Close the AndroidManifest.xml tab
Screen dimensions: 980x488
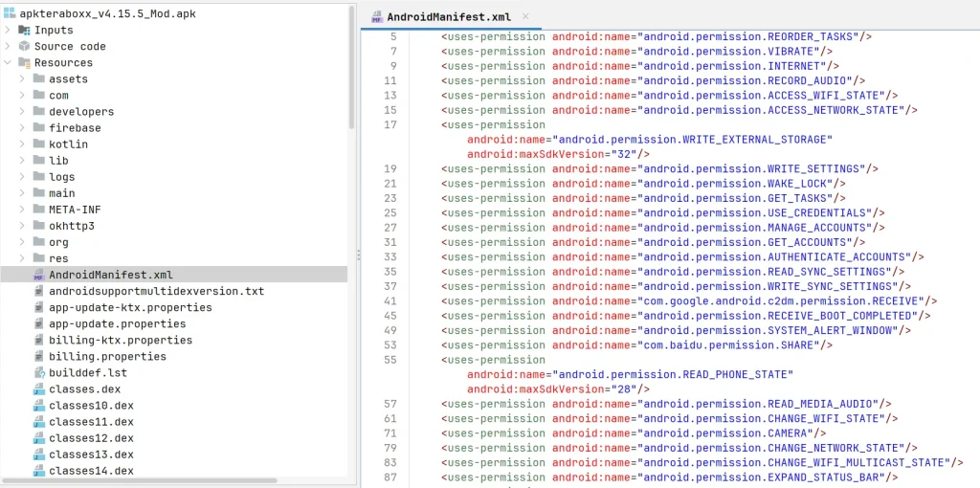[525, 17]
